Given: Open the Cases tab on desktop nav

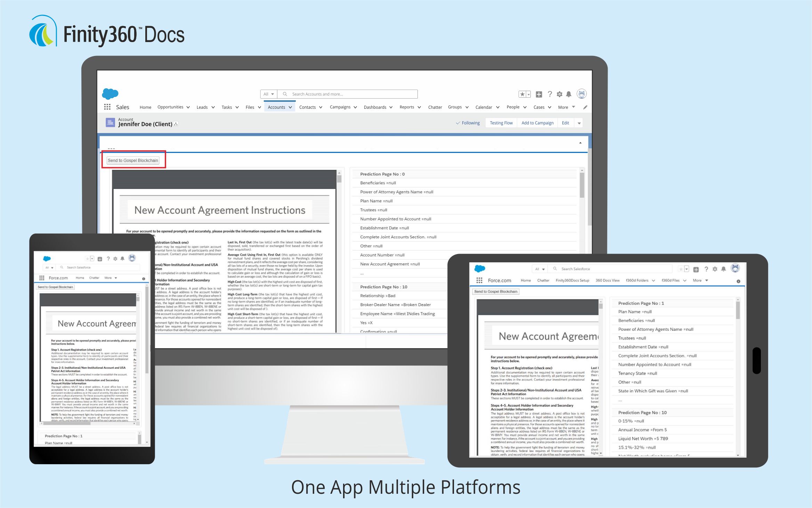Looking at the screenshot, I should coord(539,107).
